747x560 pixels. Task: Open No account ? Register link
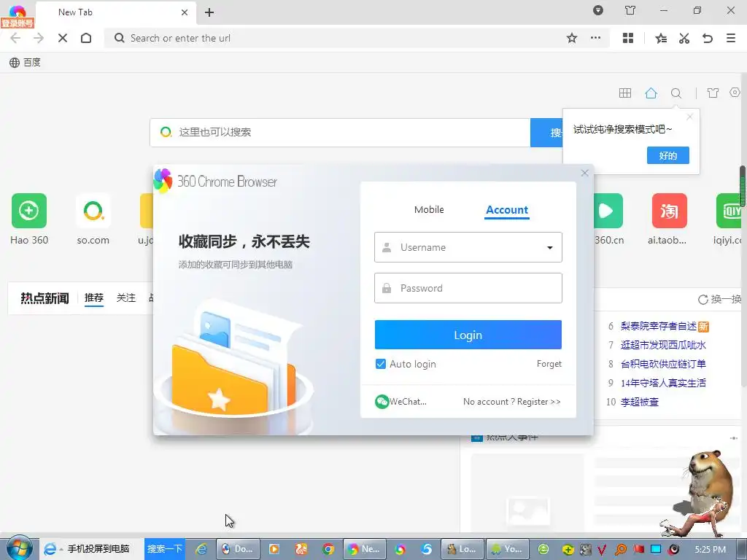pyautogui.click(x=511, y=402)
